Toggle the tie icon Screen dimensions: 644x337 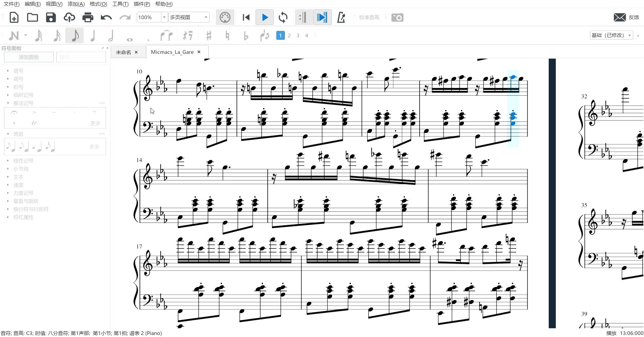click(166, 36)
